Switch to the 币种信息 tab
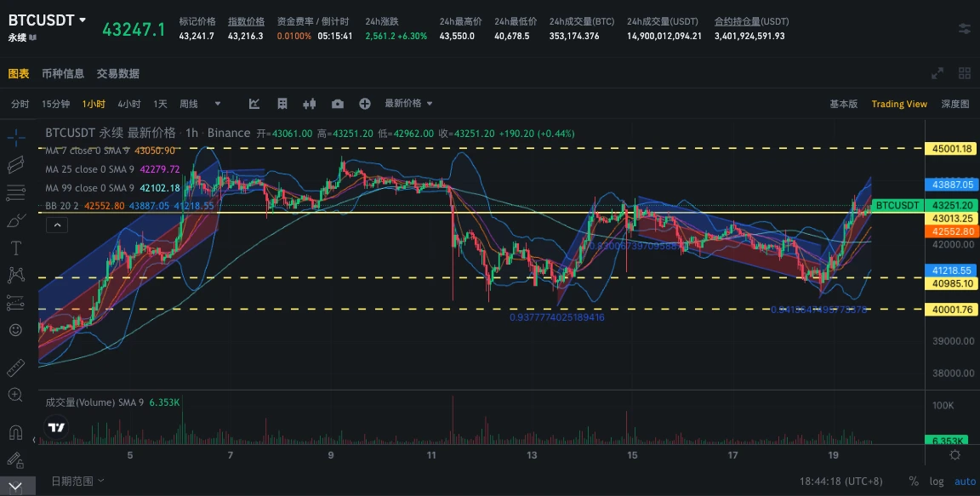Image resolution: width=980 pixels, height=496 pixels. pos(63,74)
